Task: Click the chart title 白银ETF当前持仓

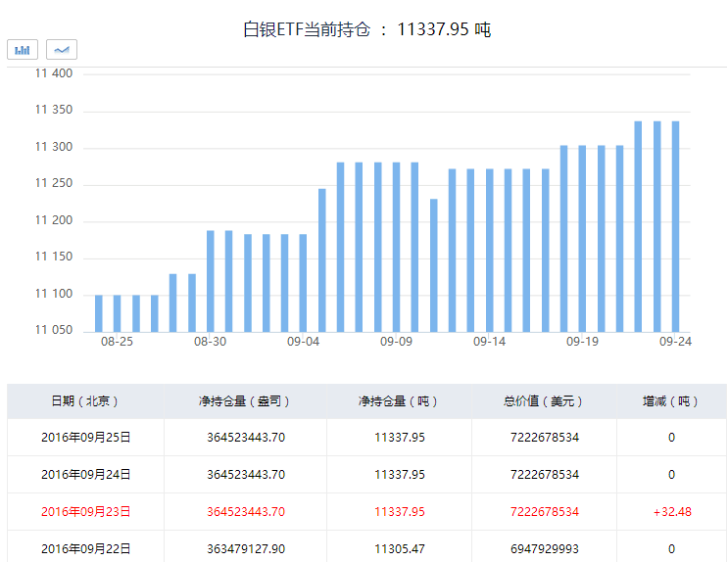Action: pyautogui.click(x=307, y=29)
